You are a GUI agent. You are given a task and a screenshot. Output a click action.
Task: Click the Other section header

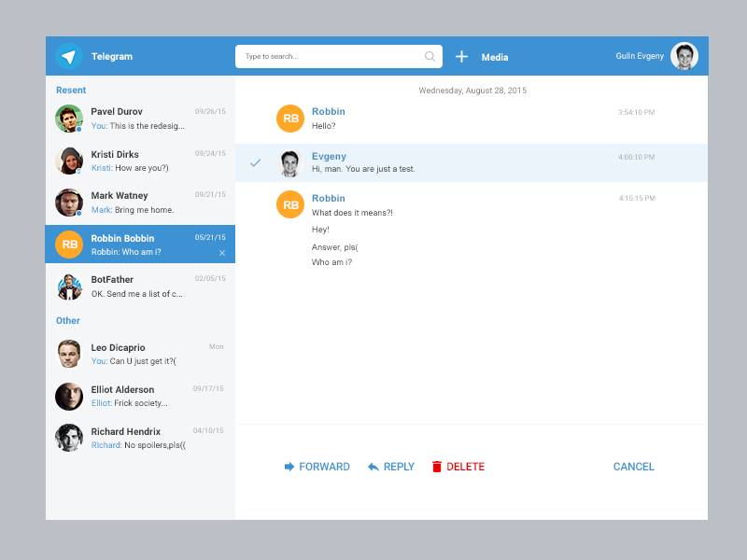pos(68,320)
